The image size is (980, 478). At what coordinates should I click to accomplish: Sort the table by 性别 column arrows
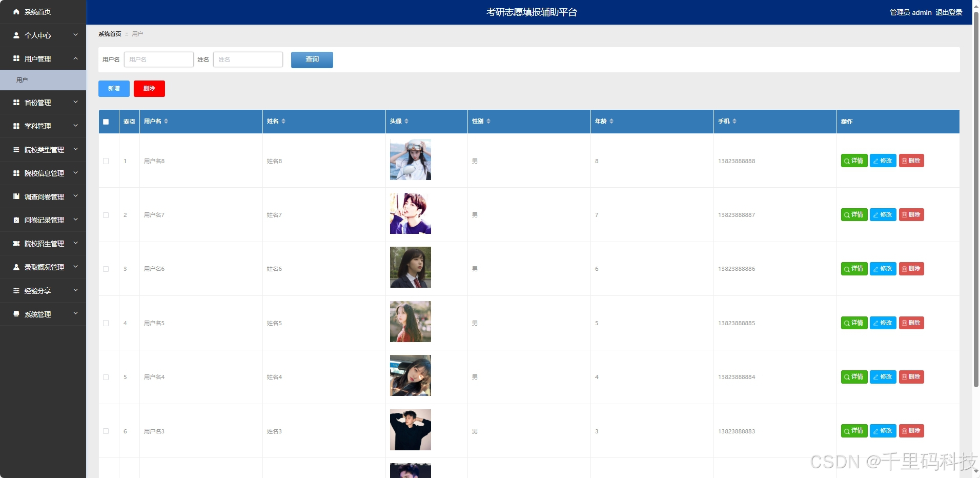[x=488, y=122]
